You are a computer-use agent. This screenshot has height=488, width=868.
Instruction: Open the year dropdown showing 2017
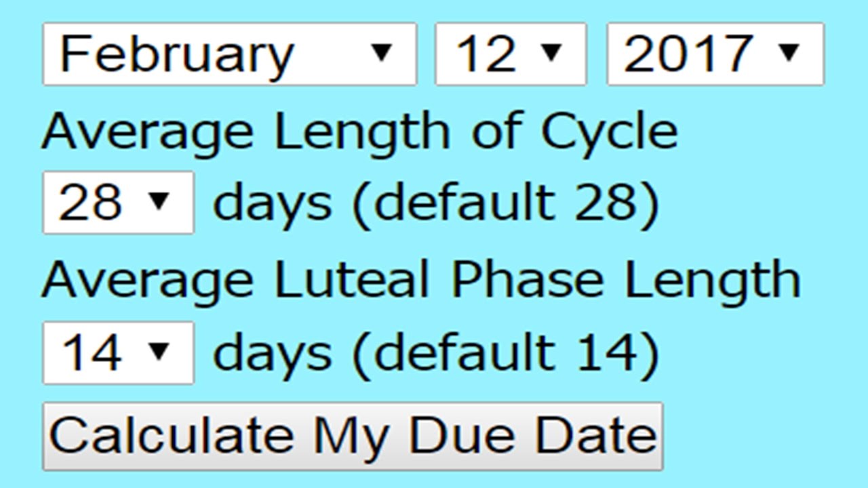pyautogui.click(x=715, y=54)
